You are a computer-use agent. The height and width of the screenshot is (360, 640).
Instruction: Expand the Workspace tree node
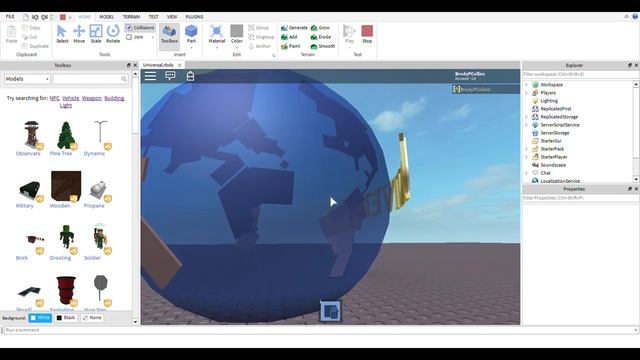[526, 85]
